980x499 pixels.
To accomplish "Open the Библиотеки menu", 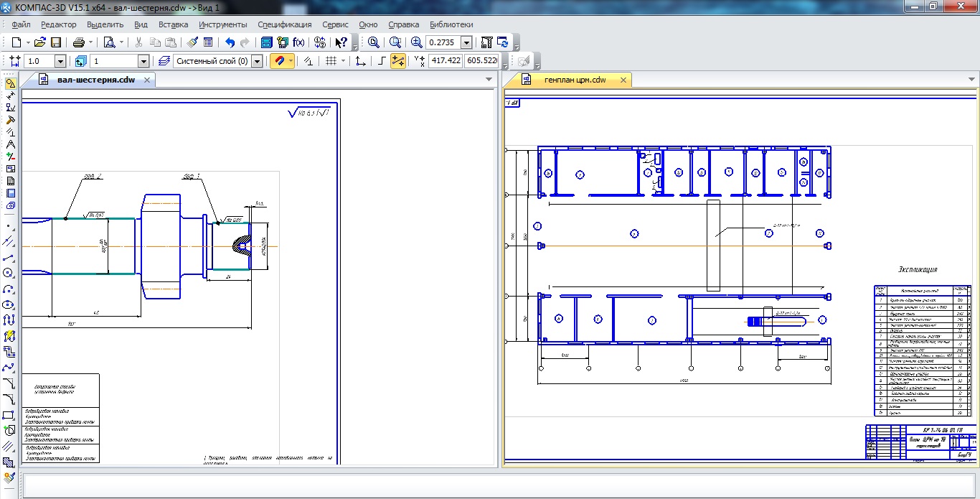I will point(451,24).
